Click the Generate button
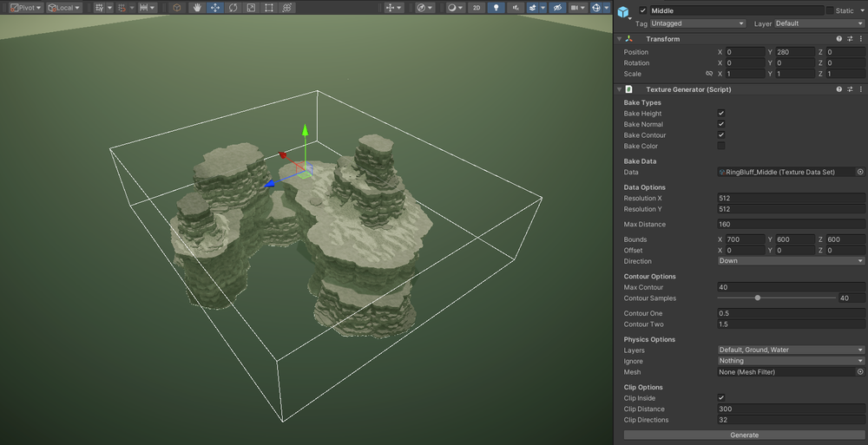 tap(744, 435)
